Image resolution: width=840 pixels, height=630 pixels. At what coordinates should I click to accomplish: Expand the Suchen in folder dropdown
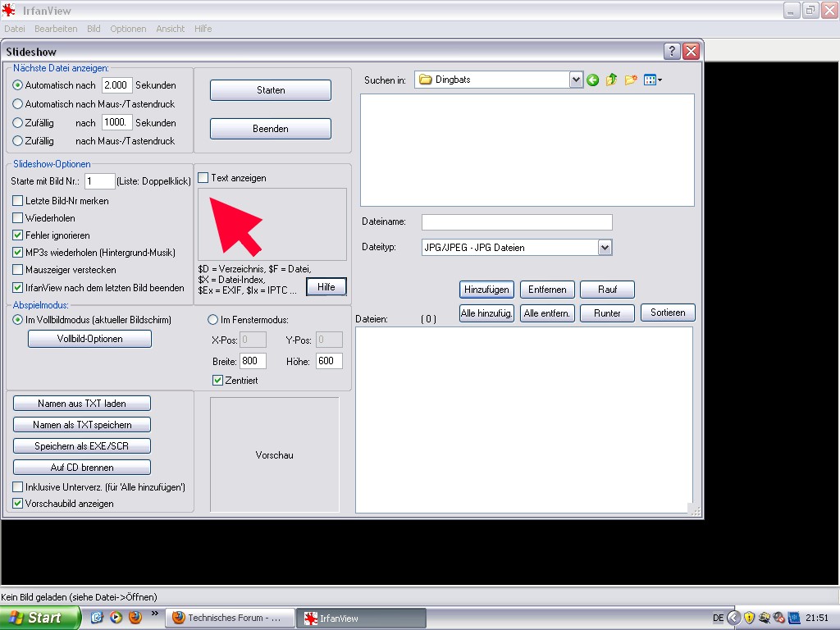pyautogui.click(x=576, y=80)
